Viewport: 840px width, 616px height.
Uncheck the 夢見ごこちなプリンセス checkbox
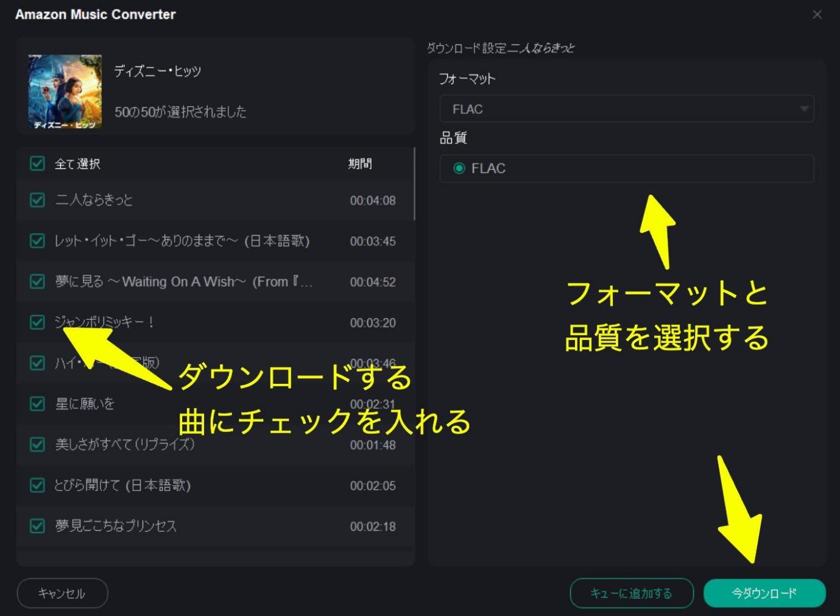[37, 526]
